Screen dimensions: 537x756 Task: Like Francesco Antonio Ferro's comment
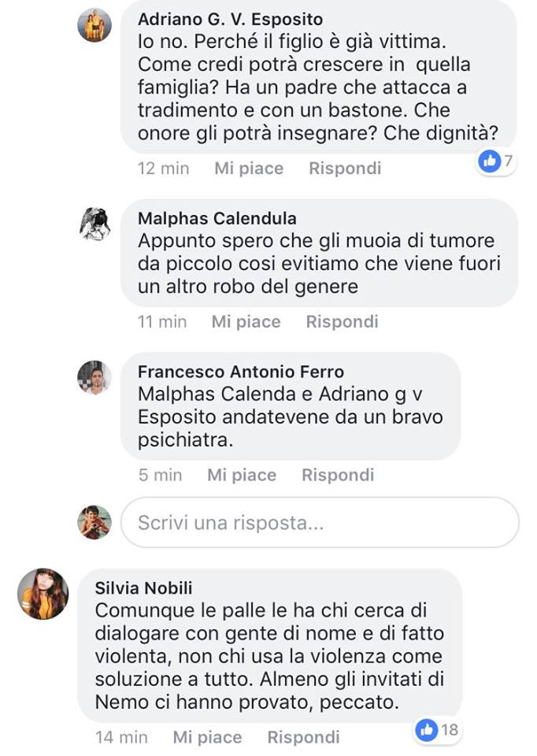pos(242,475)
